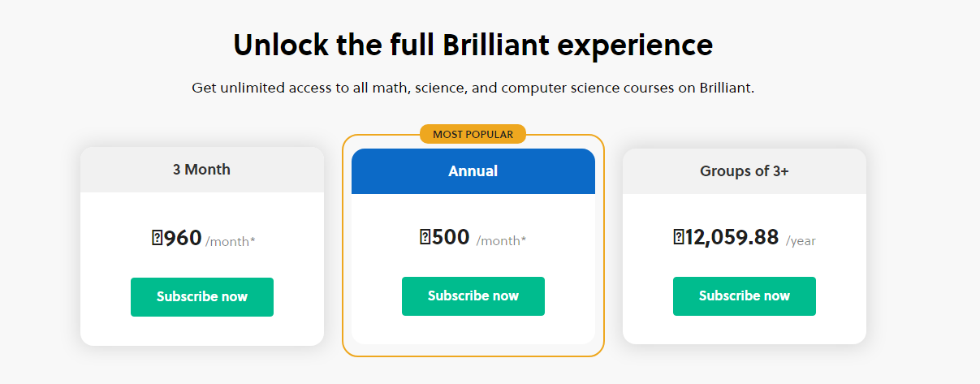Click the currency symbol before 500

[x=425, y=237]
